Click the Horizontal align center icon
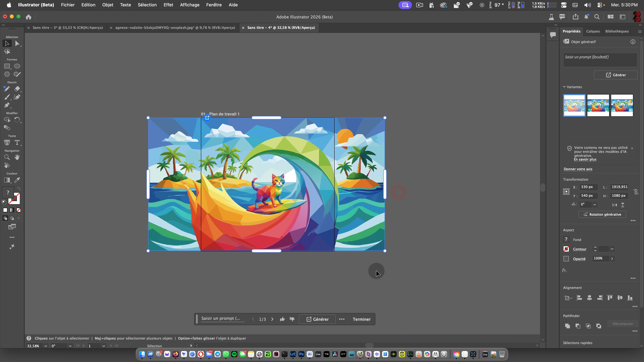 click(589, 298)
